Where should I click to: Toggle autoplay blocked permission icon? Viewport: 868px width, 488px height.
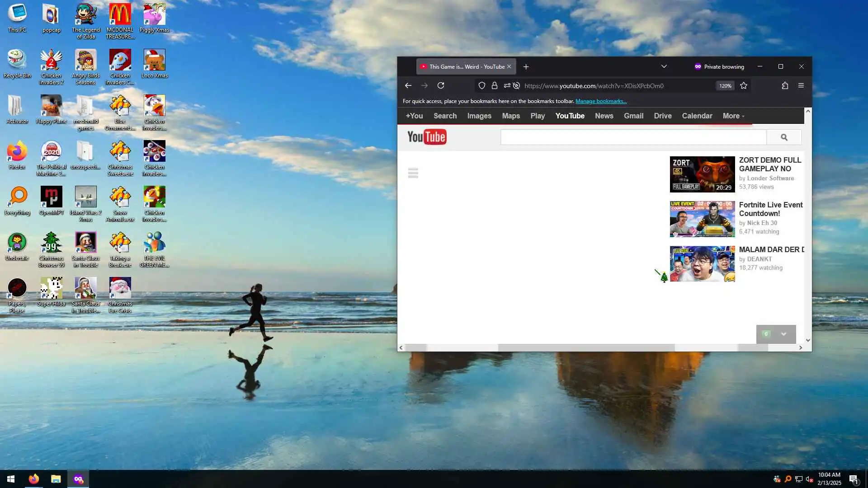516,85
